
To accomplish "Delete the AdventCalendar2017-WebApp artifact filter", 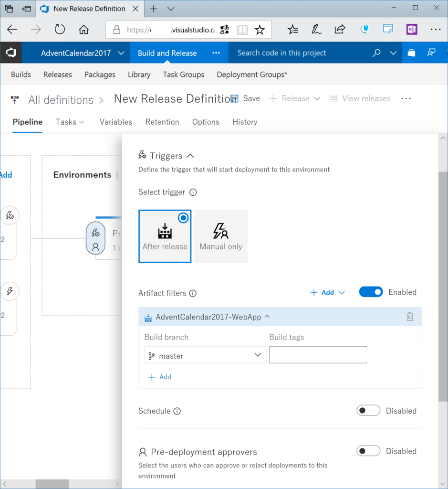I will click(x=410, y=317).
